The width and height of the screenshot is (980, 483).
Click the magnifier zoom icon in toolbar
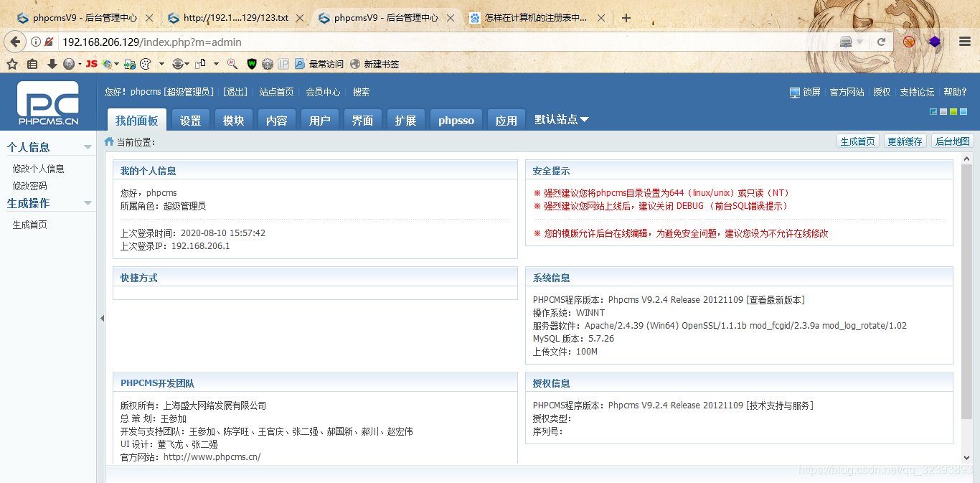tap(232, 64)
